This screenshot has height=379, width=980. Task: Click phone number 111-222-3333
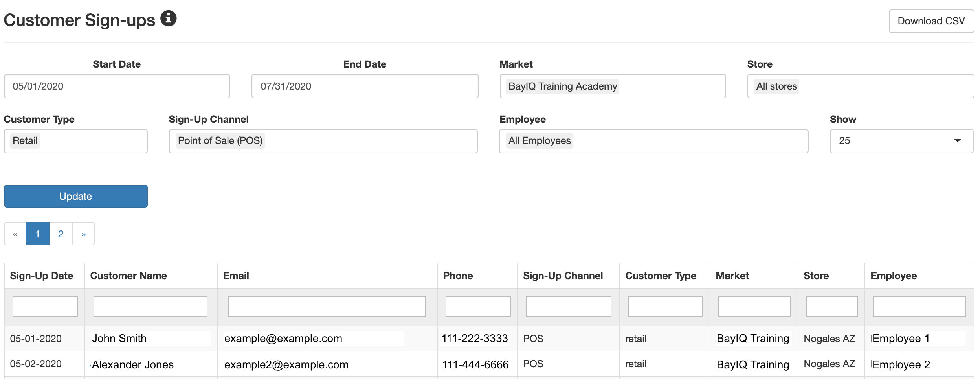(x=475, y=339)
